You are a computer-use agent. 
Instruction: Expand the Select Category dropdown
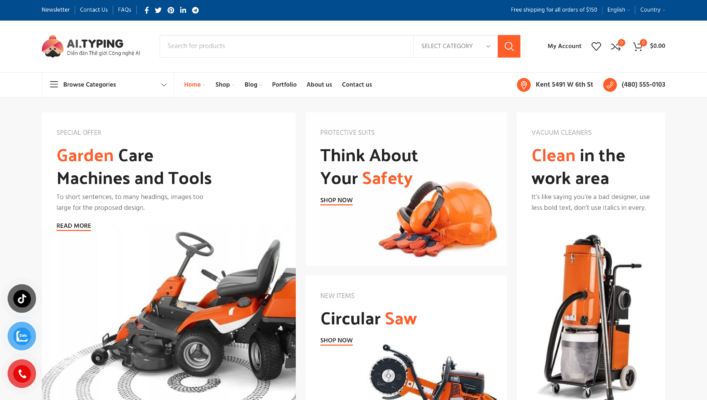(455, 46)
